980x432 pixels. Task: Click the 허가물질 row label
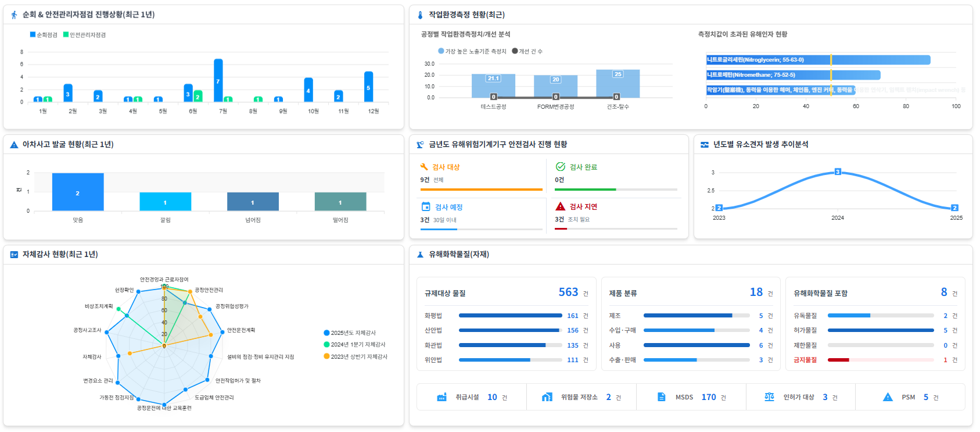coord(805,330)
